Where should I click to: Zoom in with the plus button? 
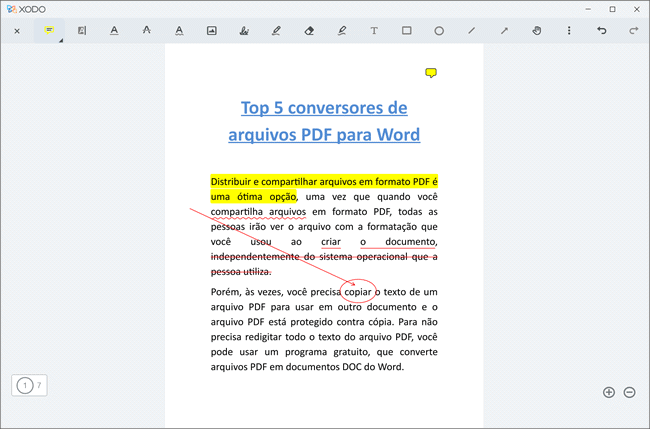608,392
